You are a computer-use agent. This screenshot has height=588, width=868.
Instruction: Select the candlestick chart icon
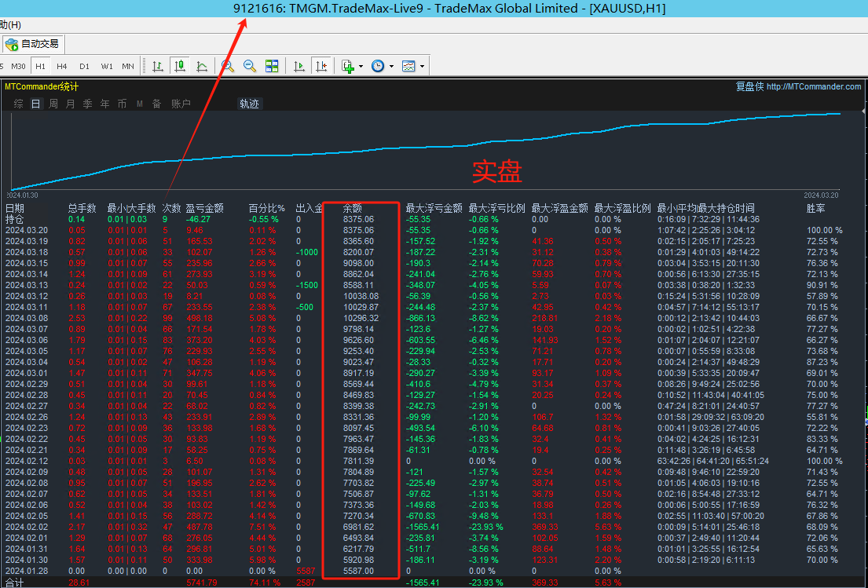click(179, 67)
